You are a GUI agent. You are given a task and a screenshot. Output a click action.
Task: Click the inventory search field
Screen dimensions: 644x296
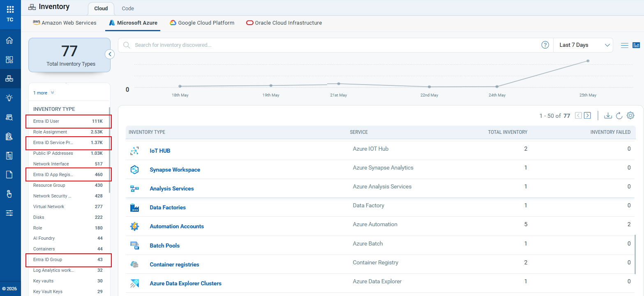click(335, 45)
